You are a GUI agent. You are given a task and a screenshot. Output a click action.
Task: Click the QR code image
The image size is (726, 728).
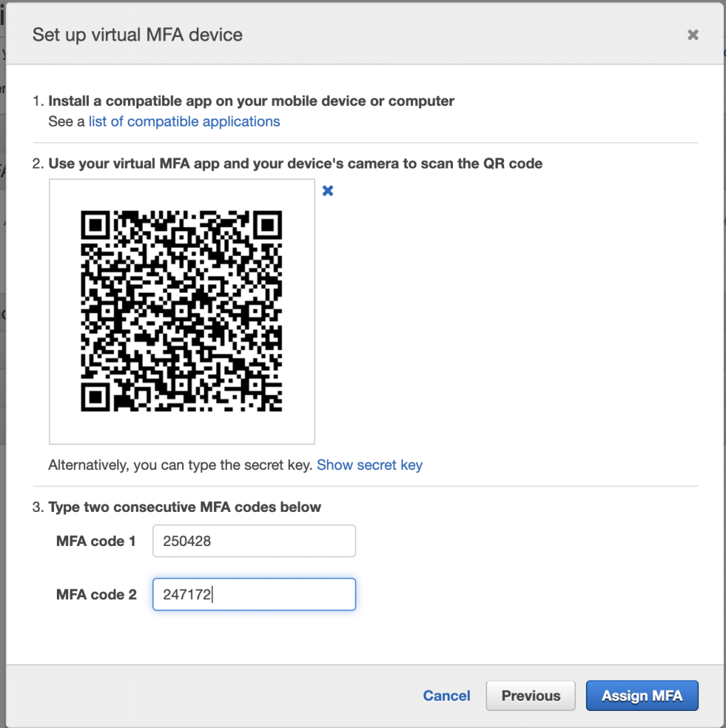(181, 311)
